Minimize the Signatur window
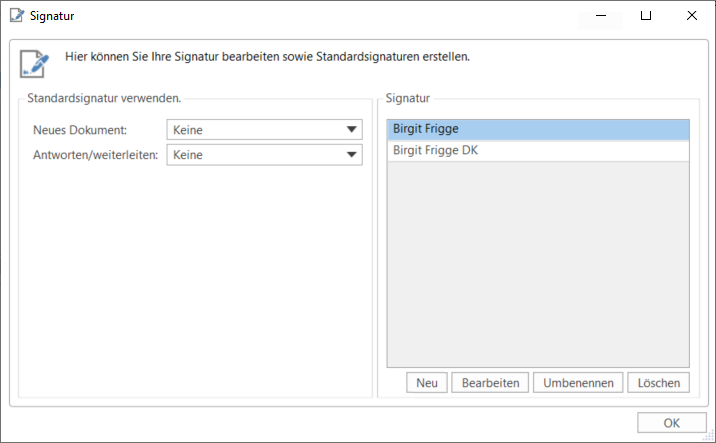 coord(601,16)
